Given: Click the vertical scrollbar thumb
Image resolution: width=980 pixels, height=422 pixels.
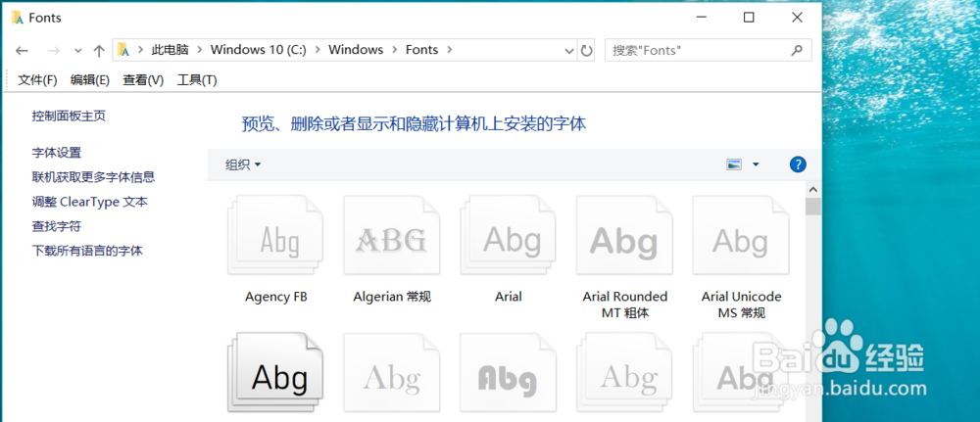Looking at the screenshot, I should coord(813,207).
